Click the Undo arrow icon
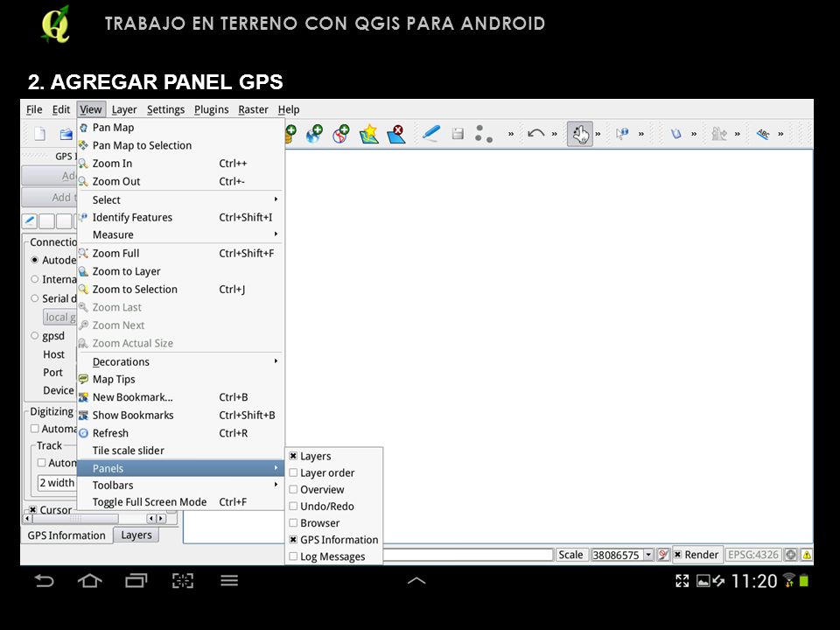840x630 pixels. pyautogui.click(x=535, y=133)
